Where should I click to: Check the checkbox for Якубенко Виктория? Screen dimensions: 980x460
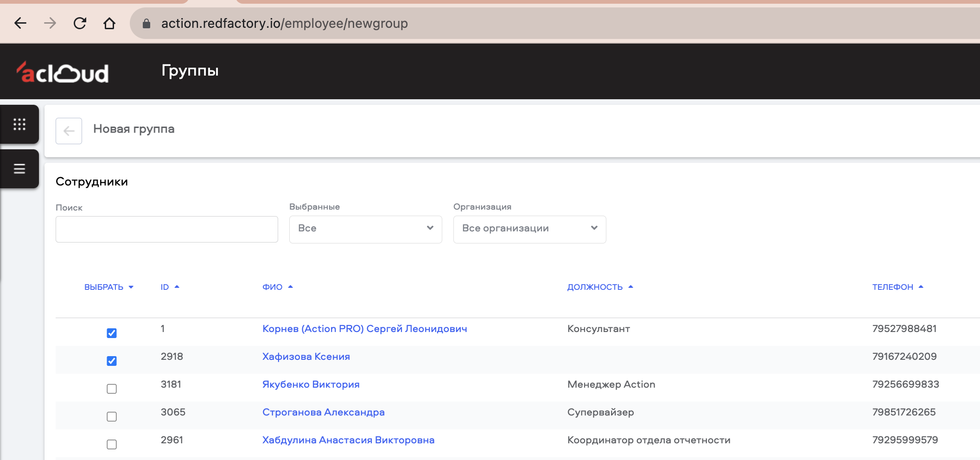tap(112, 389)
